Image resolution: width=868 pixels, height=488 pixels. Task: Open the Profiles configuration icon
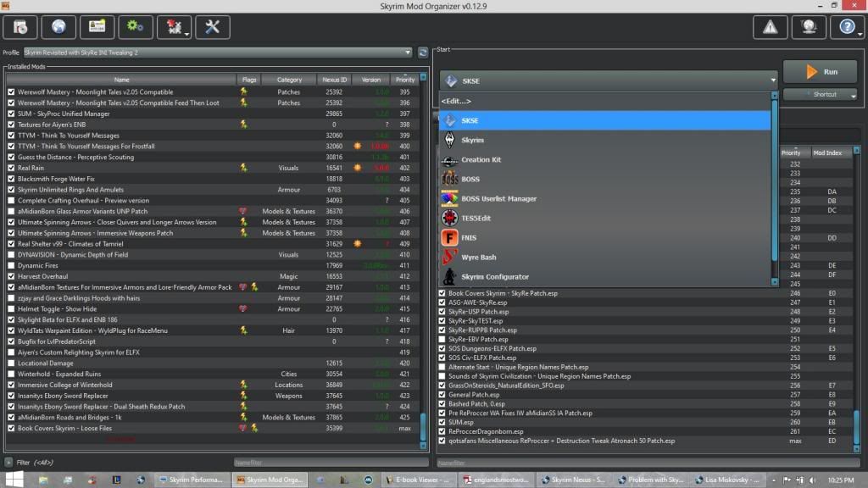pyautogui.click(x=97, y=27)
